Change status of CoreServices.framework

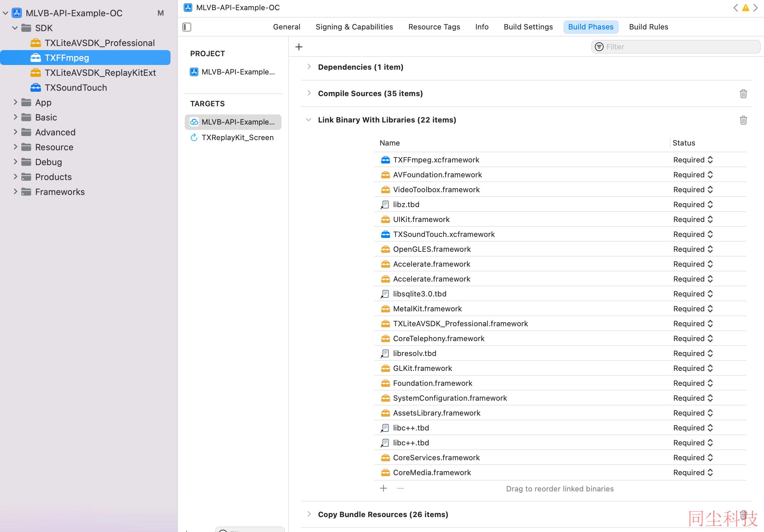click(x=693, y=458)
